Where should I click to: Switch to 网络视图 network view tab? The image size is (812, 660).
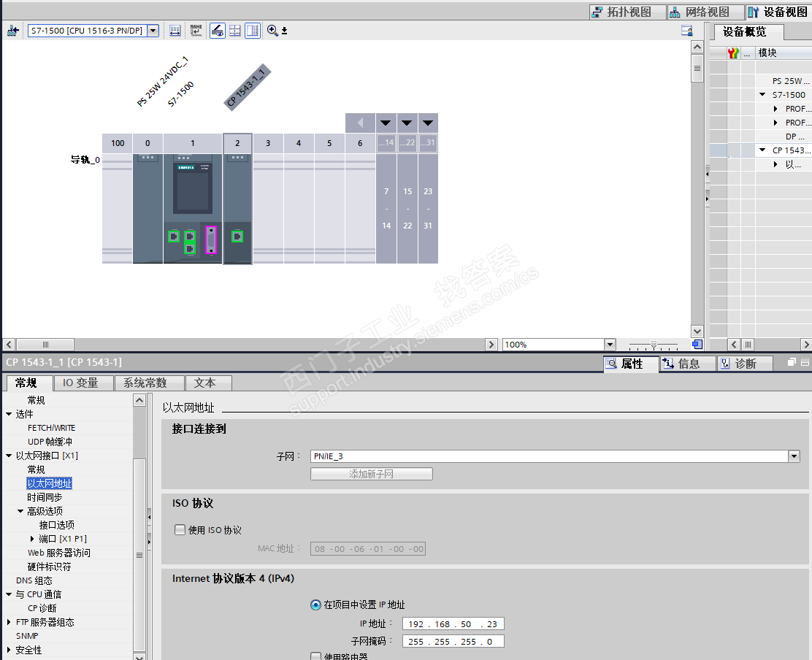tap(705, 12)
